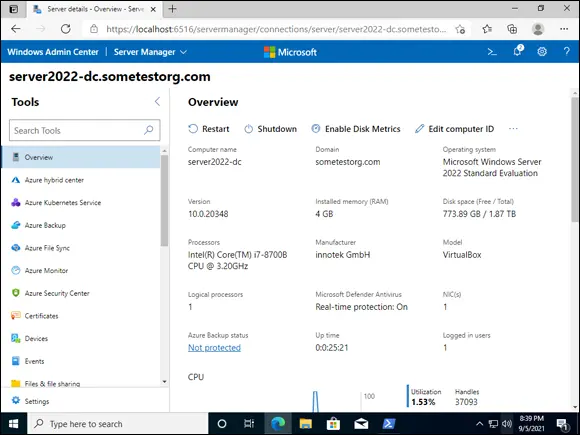Click the Azure Security Center shield icon
Image resolution: width=580 pixels, height=435 pixels.
point(16,293)
